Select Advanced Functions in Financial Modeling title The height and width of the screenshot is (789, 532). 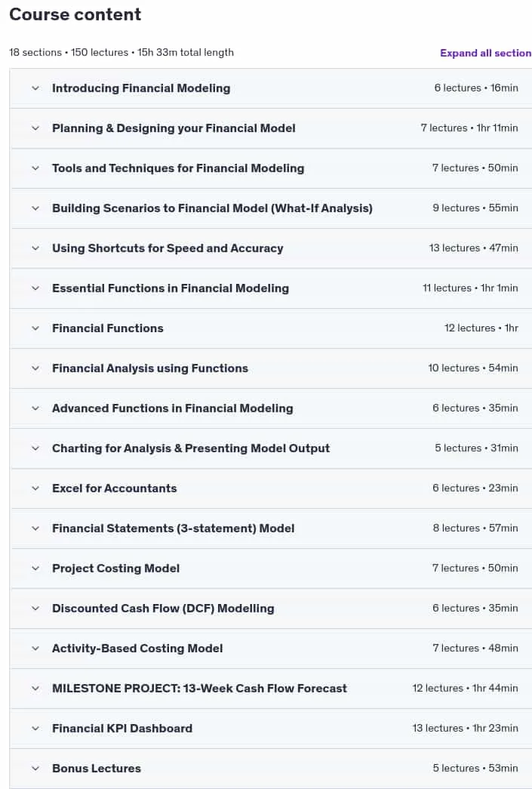point(173,408)
